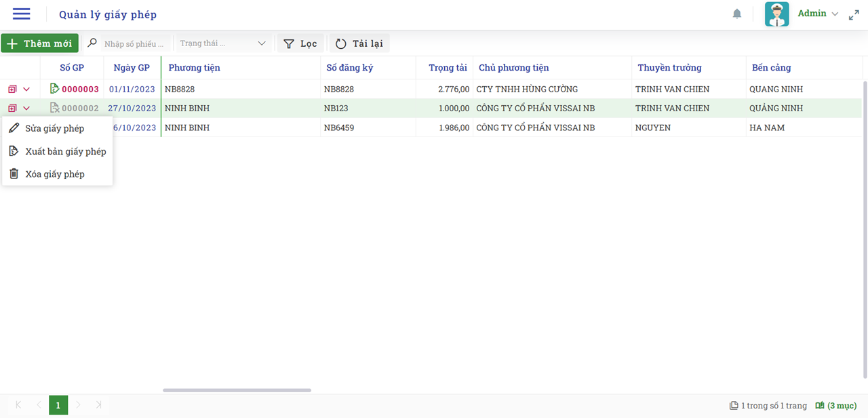Viewport: 868px width, 418px height.
Task: Open the hamburger navigation menu
Action: tap(21, 14)
